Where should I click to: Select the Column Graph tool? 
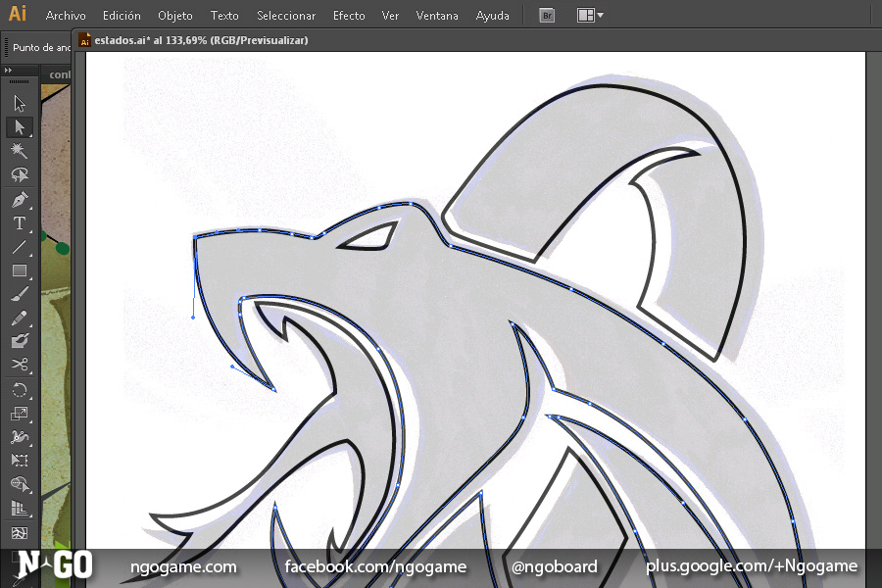pos(19,509)
